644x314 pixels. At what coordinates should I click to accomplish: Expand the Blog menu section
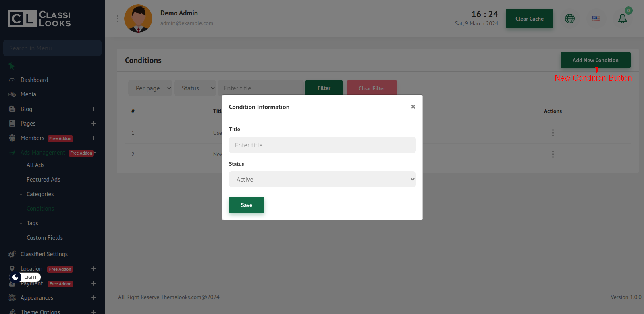point(93,109)
